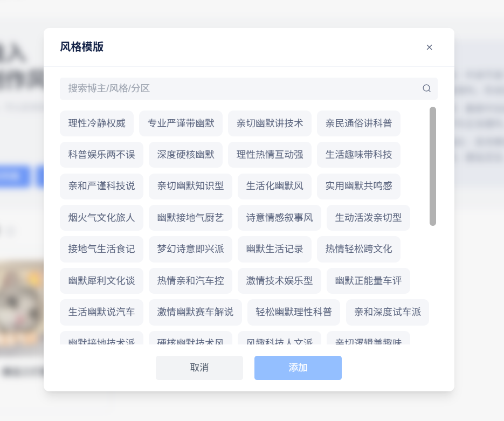This screenshot has height=421, width=504.
Task: Select the 亲切幽默讲技术 style tag
Action: tap(270, 123)
